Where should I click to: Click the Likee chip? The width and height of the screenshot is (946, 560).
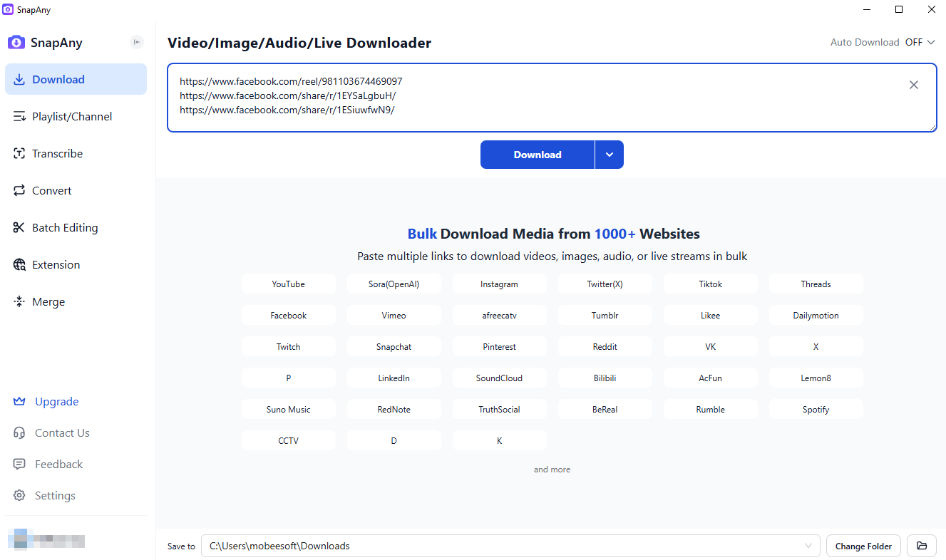click(x=710, y=315)
